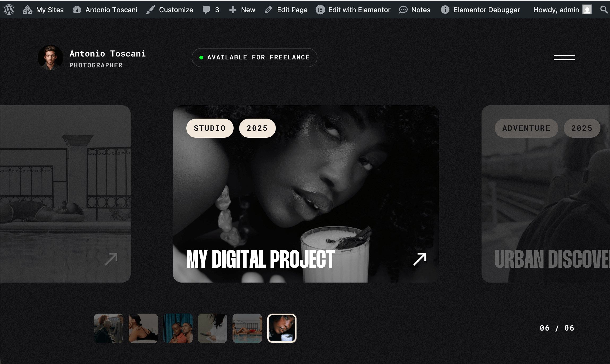Click the My Digital Project title
The width and height of the screenshot is (610, 364).
[260, 259]
